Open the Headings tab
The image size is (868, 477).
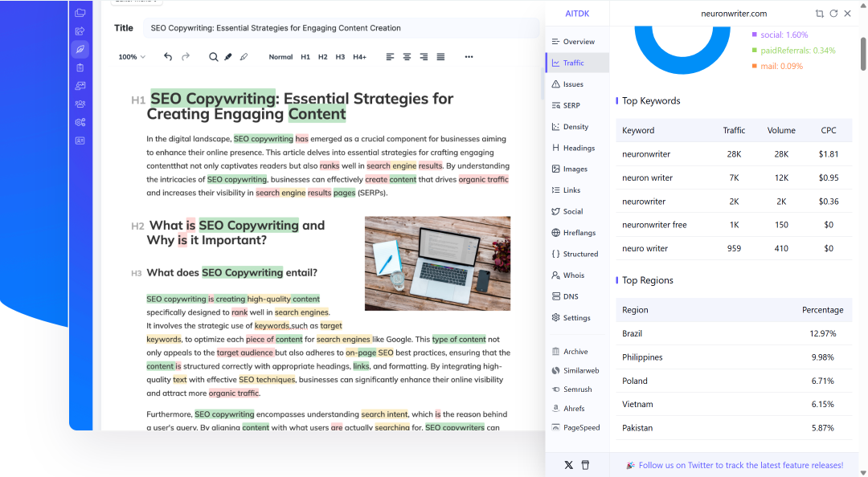[577, 148]
